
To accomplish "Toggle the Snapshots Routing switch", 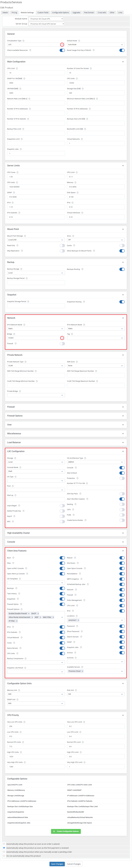I will click(122, 302).
